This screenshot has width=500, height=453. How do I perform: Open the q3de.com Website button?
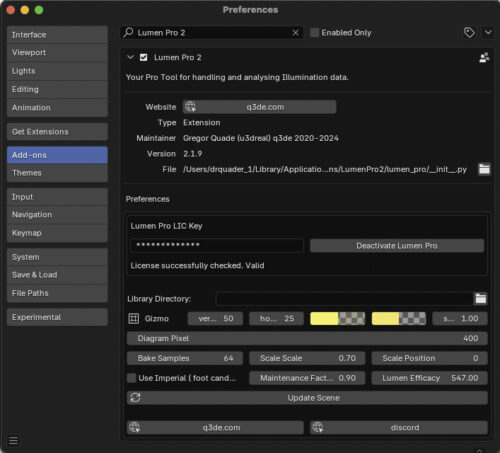(259, 107)
